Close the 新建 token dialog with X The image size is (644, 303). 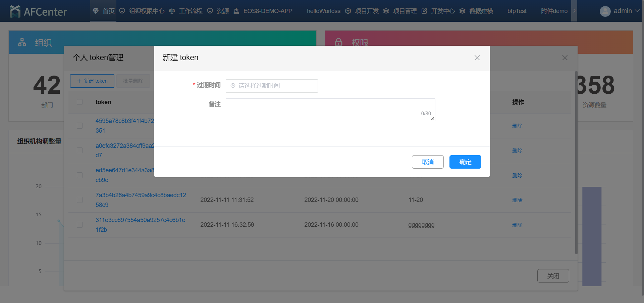pos(477,58)
